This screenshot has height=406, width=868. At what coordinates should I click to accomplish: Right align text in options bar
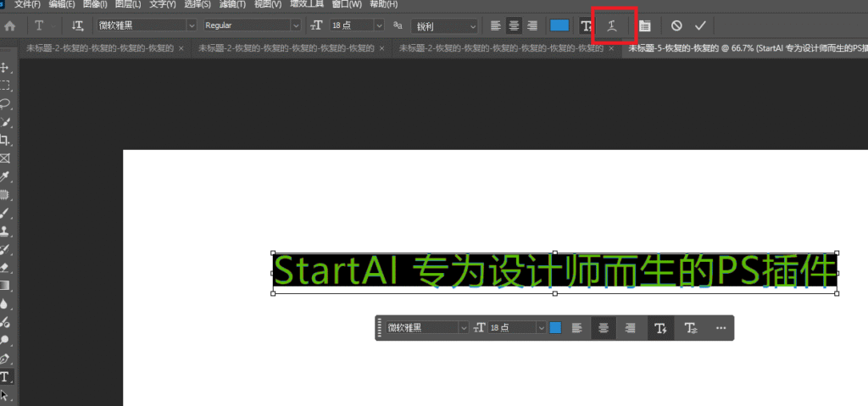pyautogui.click(x=532, y=25)
